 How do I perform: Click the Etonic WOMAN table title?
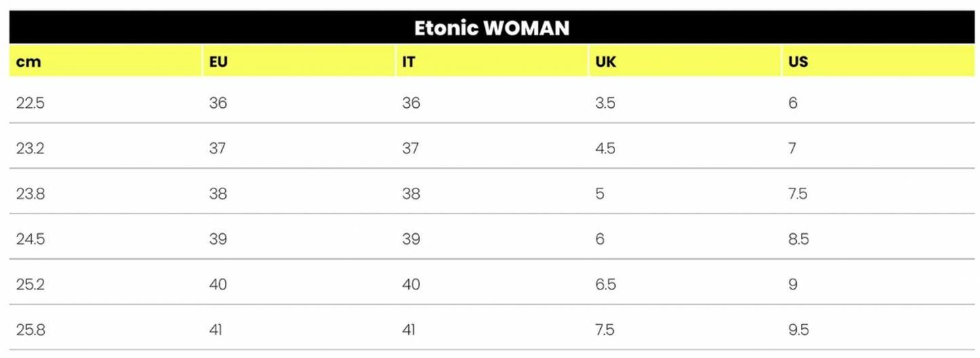coord(492,28)
